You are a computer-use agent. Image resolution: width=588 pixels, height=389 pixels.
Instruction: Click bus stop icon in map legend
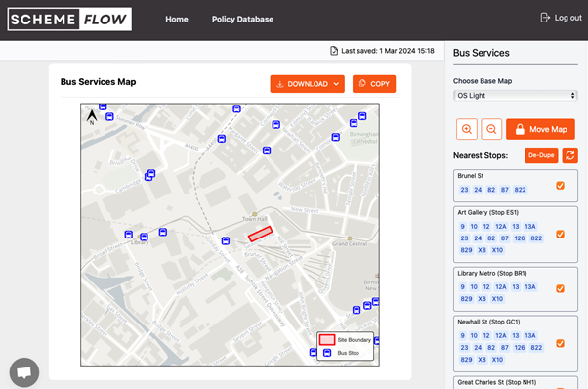click(327, 353)
